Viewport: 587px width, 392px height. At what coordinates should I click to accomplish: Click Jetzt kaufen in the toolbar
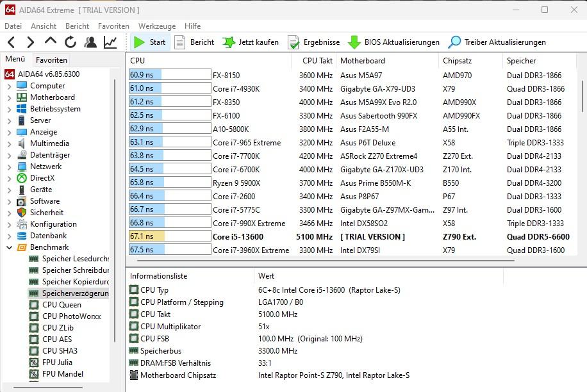click(x=251, y=42)
